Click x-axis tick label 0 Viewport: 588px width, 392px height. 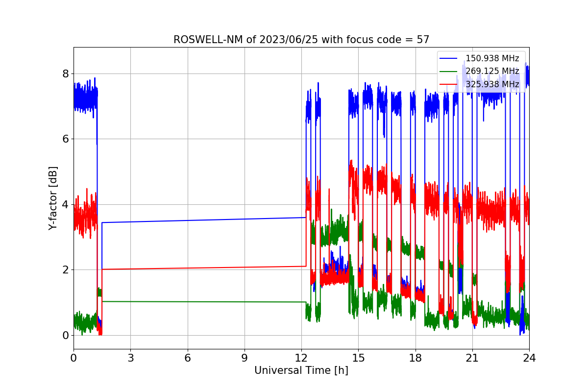(x=73, y=358)
